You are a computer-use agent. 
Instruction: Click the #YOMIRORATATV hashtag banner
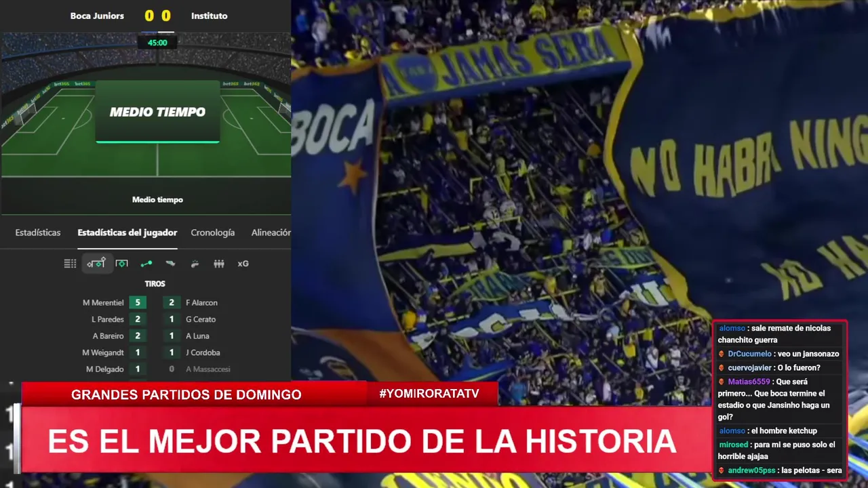429,394
